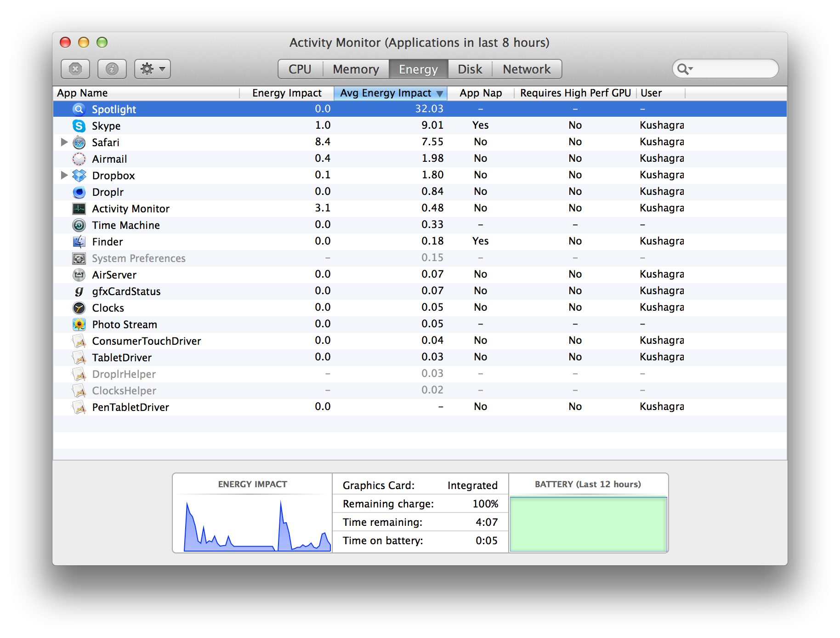Click the PenTabletDriver app icon
The height and width of the screenshot is (638, 840).
tap(79, 407)
